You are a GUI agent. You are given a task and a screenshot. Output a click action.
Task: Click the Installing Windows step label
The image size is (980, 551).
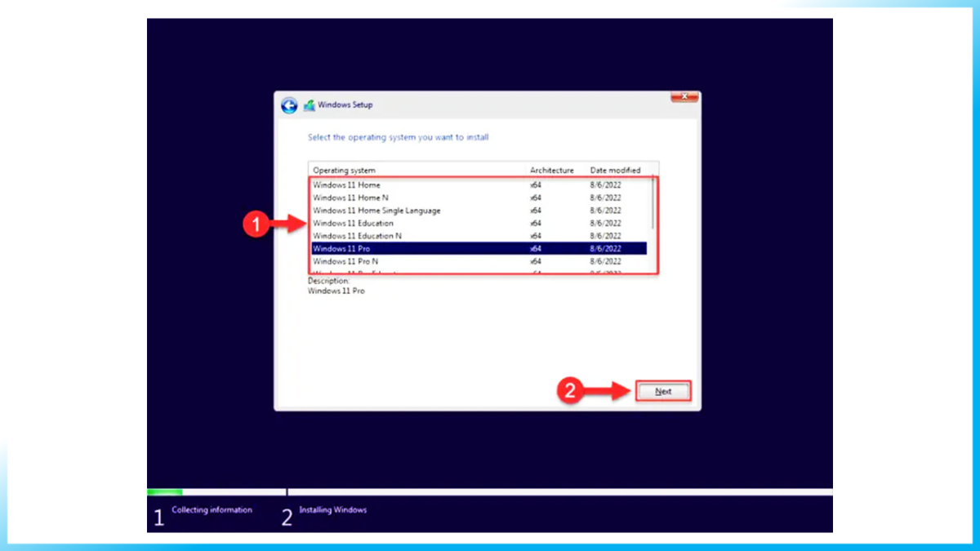332,509
